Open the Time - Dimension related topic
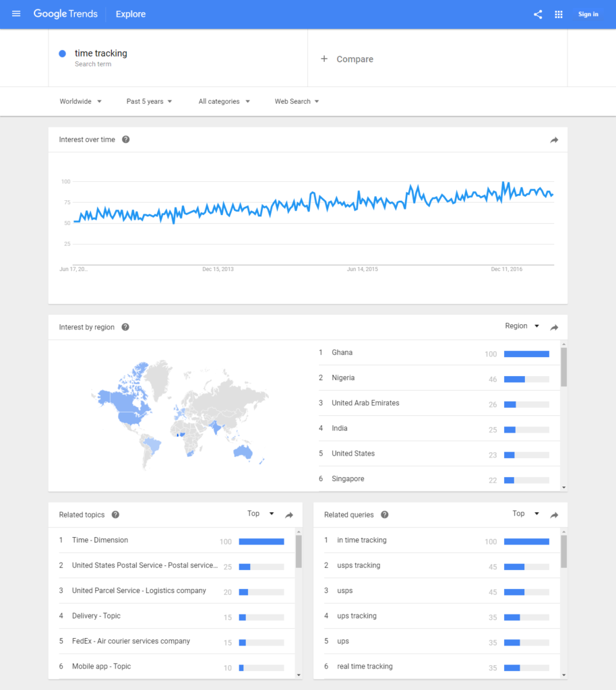Screen dimensions: 616x690 tap(177, 540)
